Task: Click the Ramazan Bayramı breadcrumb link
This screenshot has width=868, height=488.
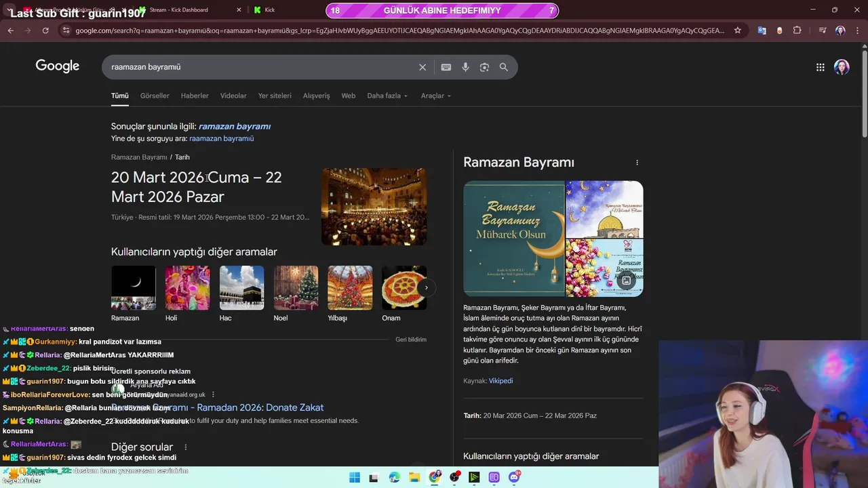Action: point(139,157)
